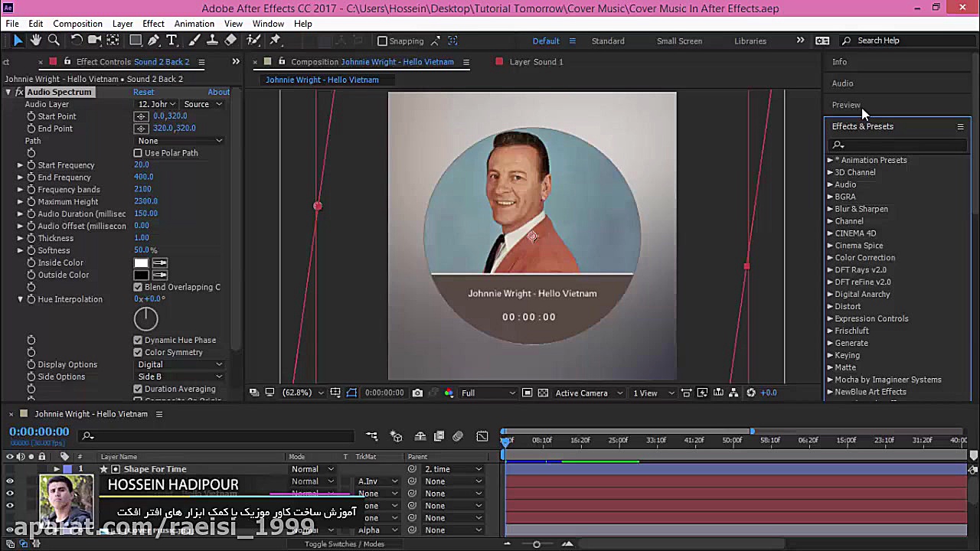Viewport: 980px width, 551px height.
Task: Activate the Clone Stamp tool
Action: [x=213, y=41]
